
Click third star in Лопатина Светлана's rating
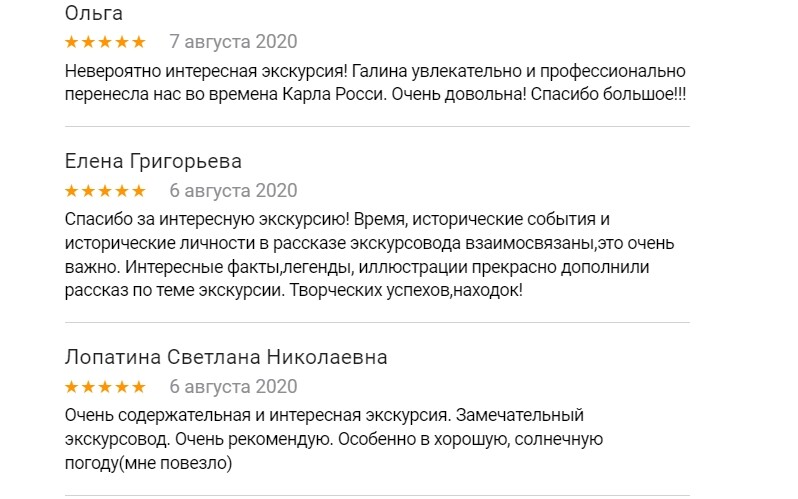pos(105,386)
